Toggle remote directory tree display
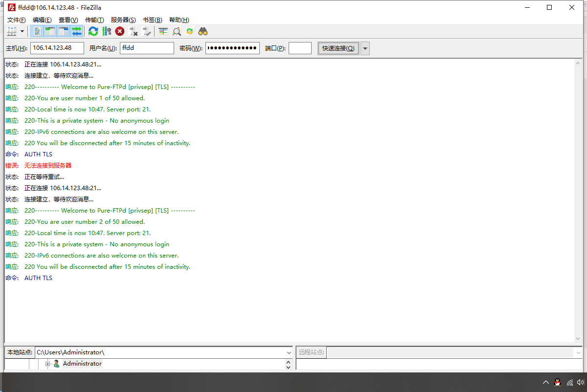 coord(64,31)
